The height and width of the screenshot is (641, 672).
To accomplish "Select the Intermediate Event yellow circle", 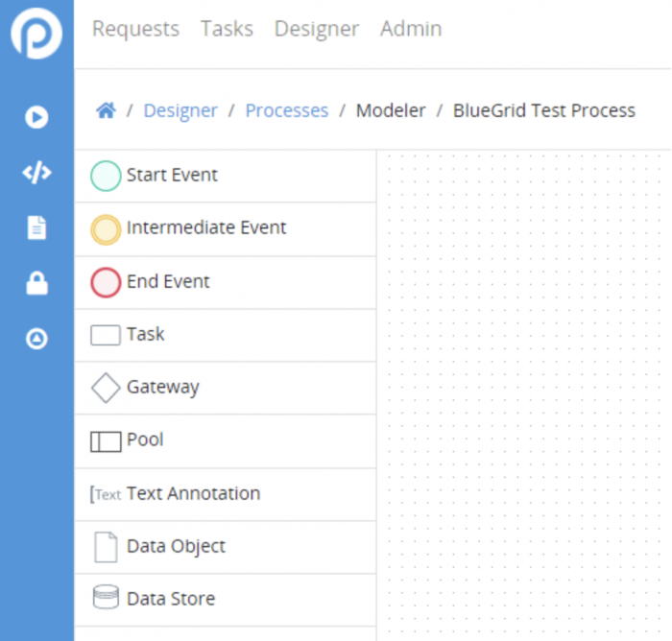I will tap(106, 229).
